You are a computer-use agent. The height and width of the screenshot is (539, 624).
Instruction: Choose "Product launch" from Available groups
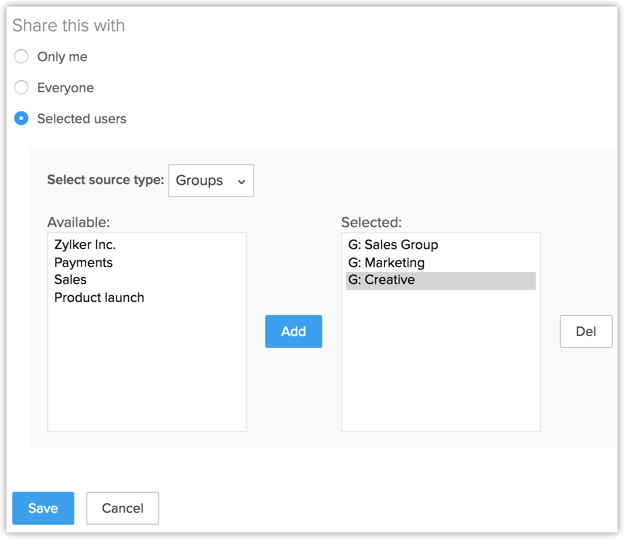(x=99, y=298)
